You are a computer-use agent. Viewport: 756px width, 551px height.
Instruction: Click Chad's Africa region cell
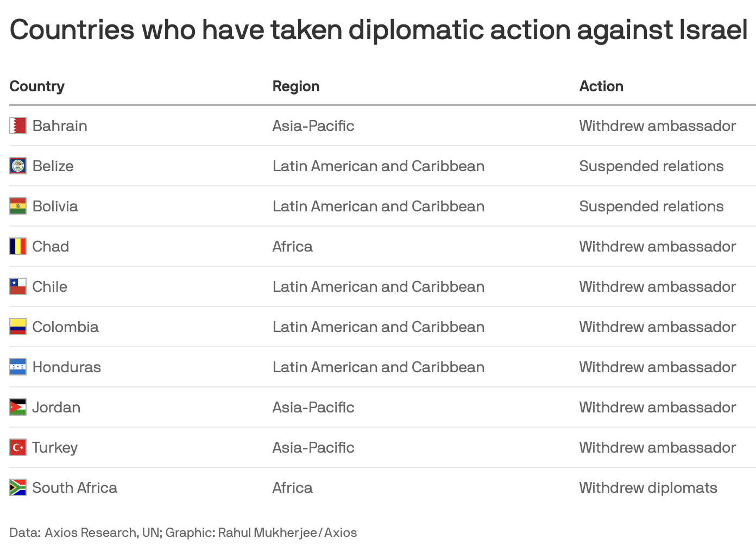click(x=292, y=247)
